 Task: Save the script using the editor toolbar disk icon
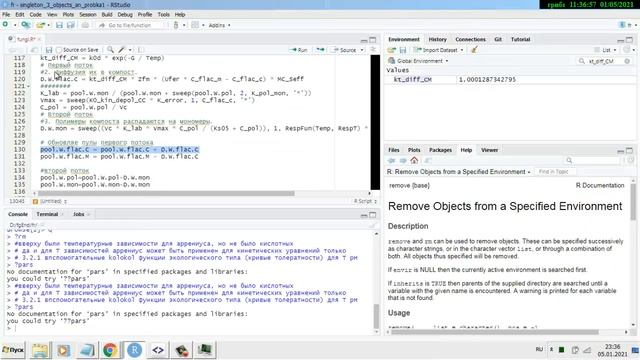point(49,50)
